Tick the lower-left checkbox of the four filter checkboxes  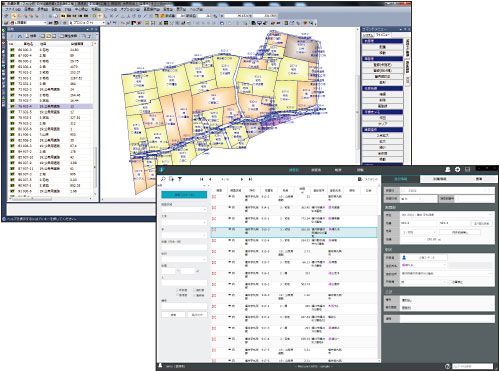click(178, 295)
